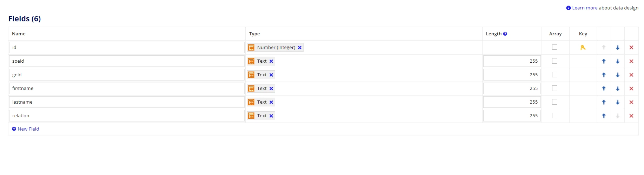Move the geid field up
Screen dimensions: 644x175
[604, 75]
